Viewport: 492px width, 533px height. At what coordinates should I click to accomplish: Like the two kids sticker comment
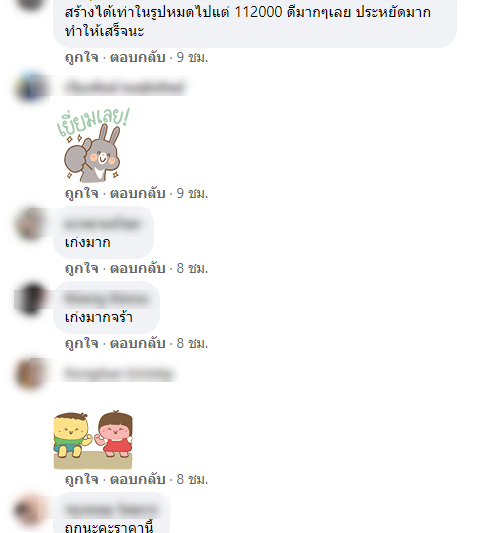tap(81, 480)
